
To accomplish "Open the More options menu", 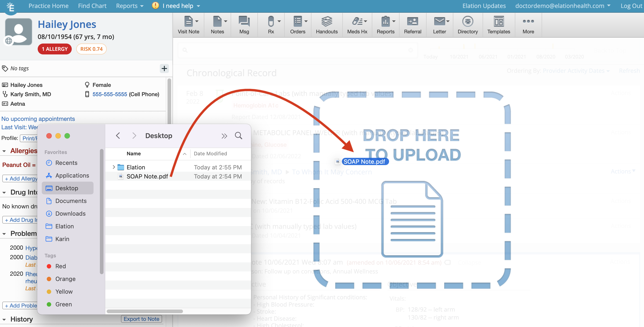I will coord(528,25).
